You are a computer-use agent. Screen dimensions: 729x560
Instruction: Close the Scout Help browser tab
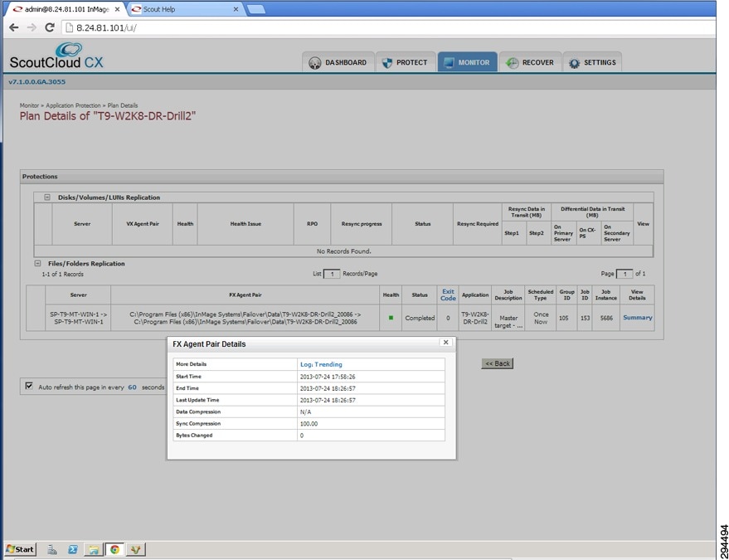[x=236, y=9]
